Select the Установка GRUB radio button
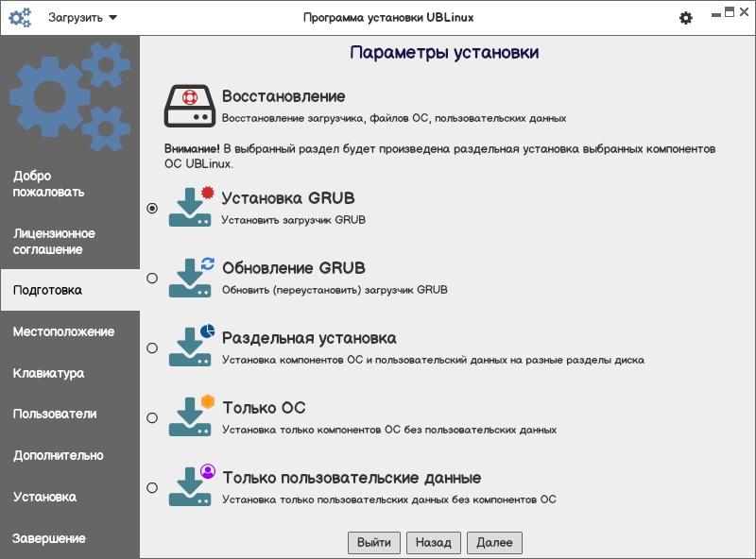 pyautogui.click(x=152, y=208)
